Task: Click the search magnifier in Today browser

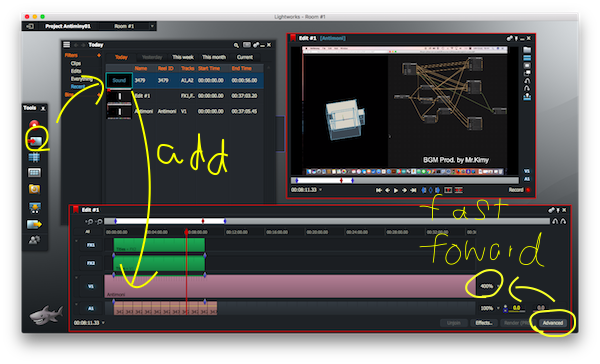Action: [x=236, y=45]
